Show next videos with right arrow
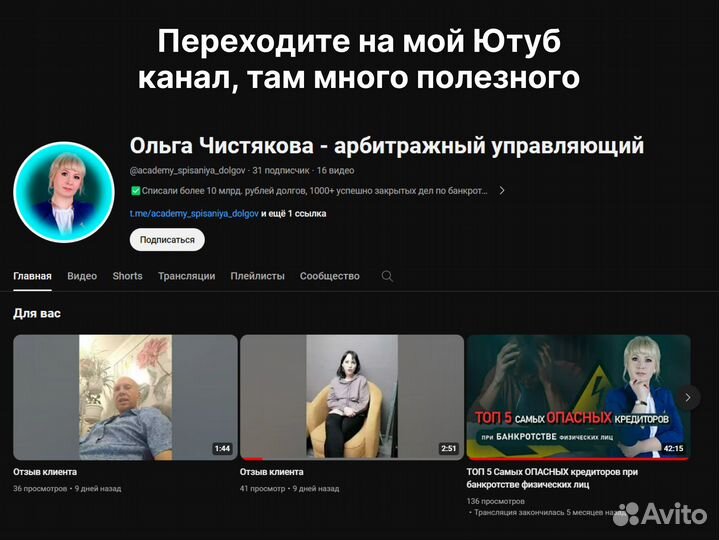Viewport: 719px width, 540px height. click(x=687, y=397)
